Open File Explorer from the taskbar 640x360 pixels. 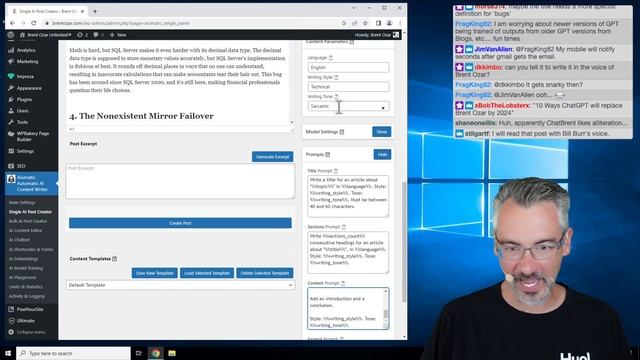[x=172, y=353]
